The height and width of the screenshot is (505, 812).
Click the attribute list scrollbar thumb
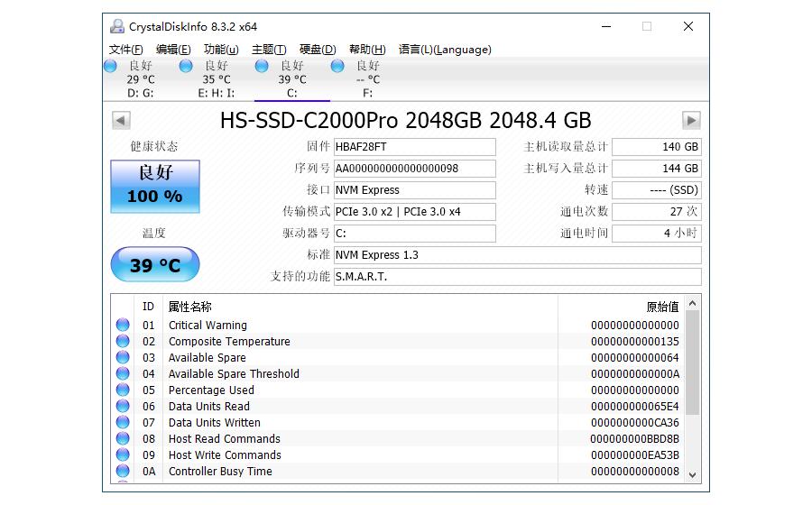692,363
